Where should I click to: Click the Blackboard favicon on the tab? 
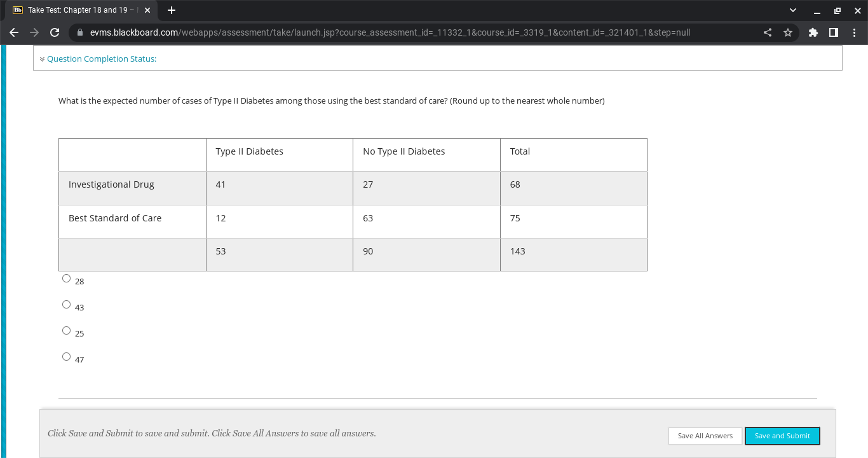[x=18, y=10]
